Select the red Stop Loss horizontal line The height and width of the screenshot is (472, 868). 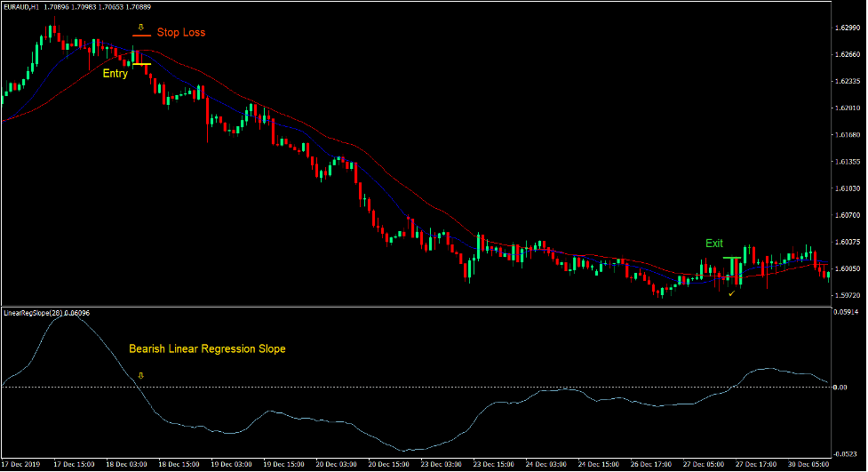(140, 36)
